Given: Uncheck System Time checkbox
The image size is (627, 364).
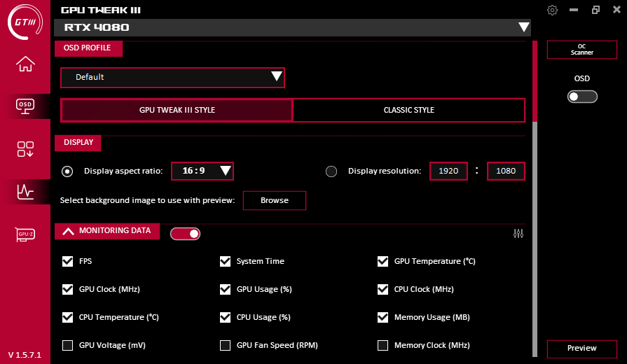Looking at the screenshot, I should tap(225, 261).
